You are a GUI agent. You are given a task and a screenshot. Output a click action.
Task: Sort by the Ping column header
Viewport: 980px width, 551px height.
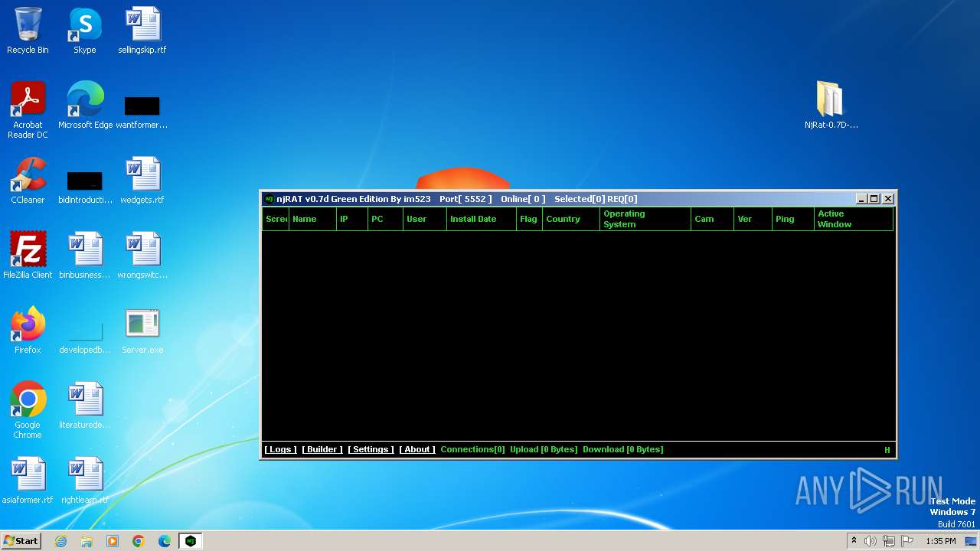coord(793,219)
